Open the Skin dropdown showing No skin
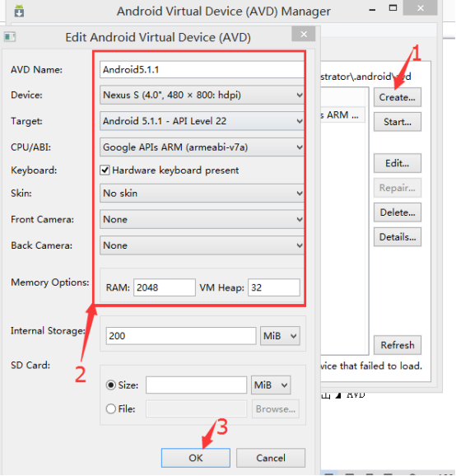The width and height of the screenshot is (456, 476). [x=202, y=194]
